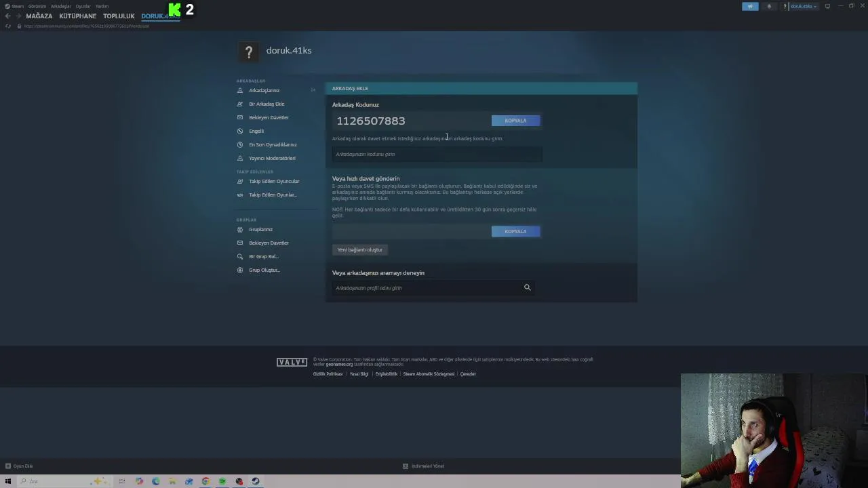Open Yayıncı Moderatörleri

tap(272, 158)
